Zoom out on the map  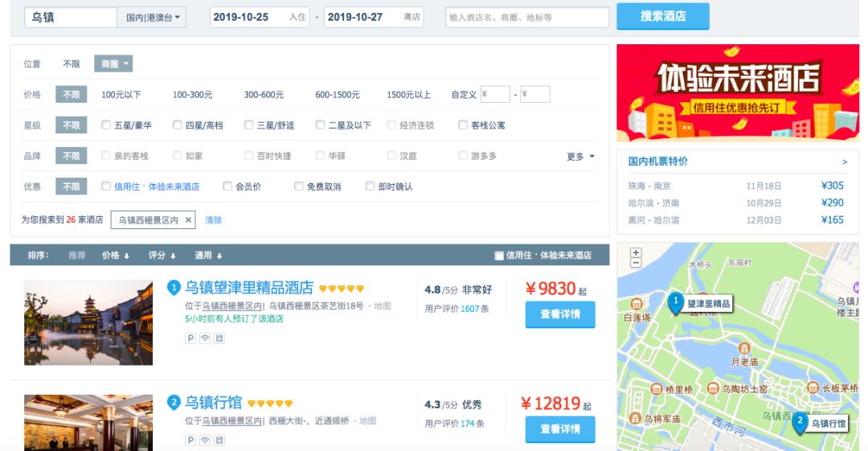[x=636, y=263]
